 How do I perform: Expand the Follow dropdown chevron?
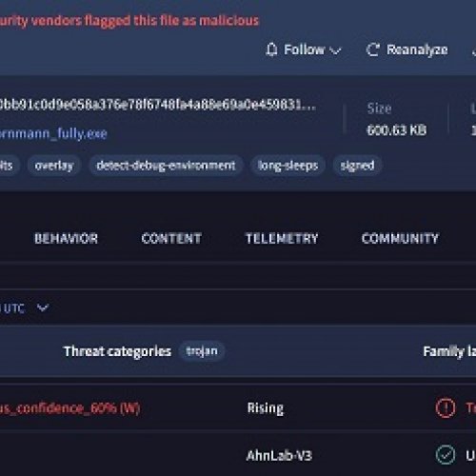[x=335, y=50]
